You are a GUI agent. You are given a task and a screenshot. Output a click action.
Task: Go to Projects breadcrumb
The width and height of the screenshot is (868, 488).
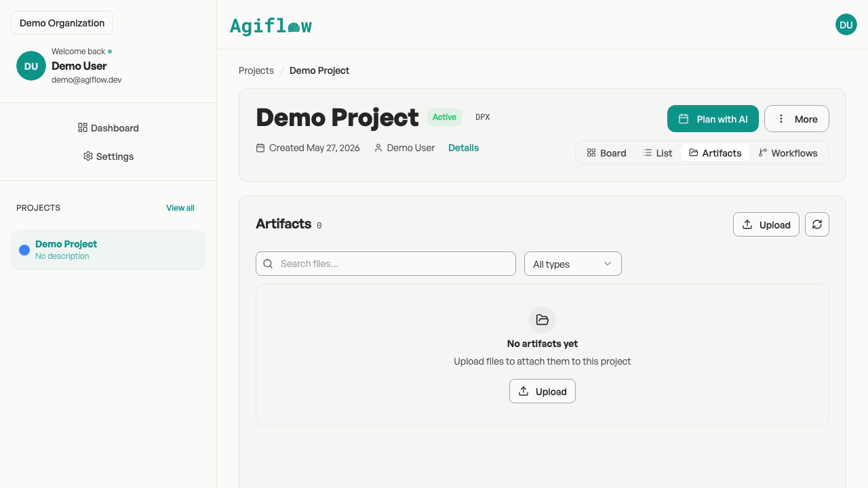click(x=256, y=70)
